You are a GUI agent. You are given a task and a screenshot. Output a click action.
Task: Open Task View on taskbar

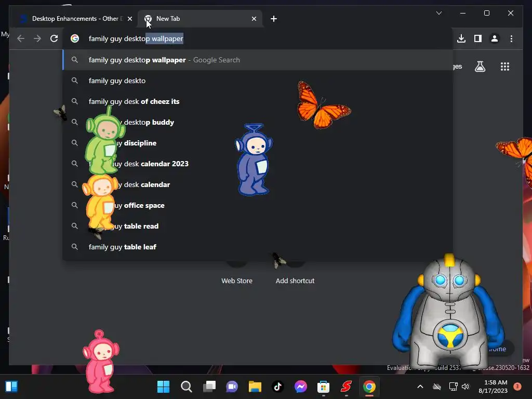pos(209,387)
